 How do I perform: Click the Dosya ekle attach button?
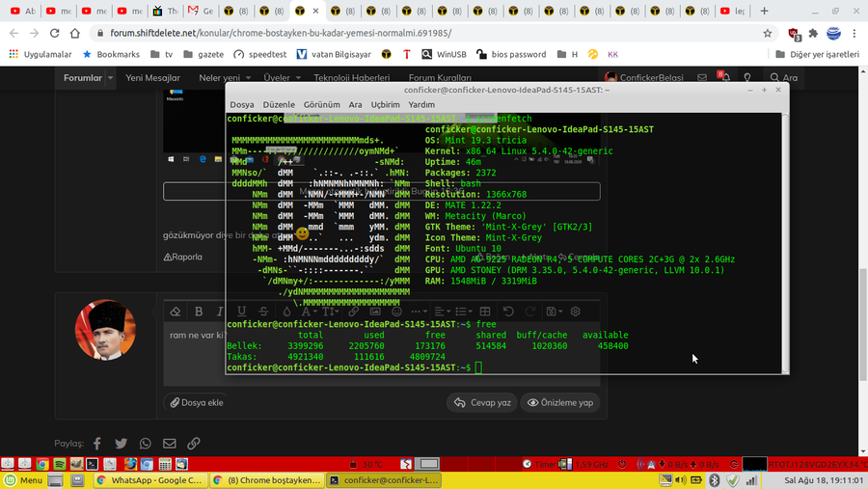tap(197, 402)
